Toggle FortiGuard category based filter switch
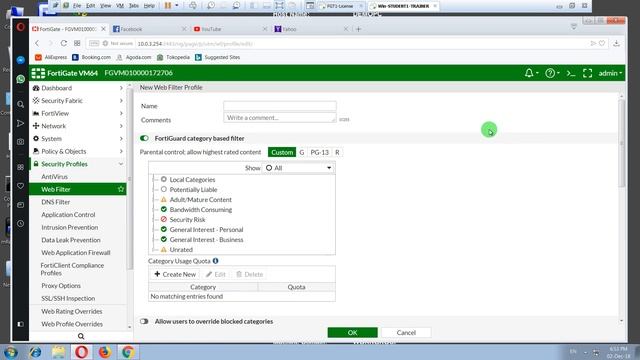The width and height of the screenshot is (640, 360). point(144,138)
